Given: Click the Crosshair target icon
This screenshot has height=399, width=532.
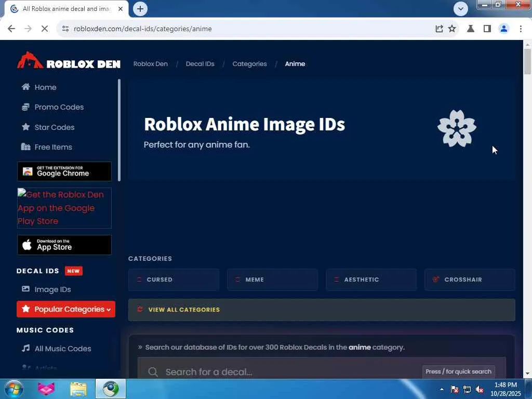Looking at the screenshot, I should tap(436, 279).
